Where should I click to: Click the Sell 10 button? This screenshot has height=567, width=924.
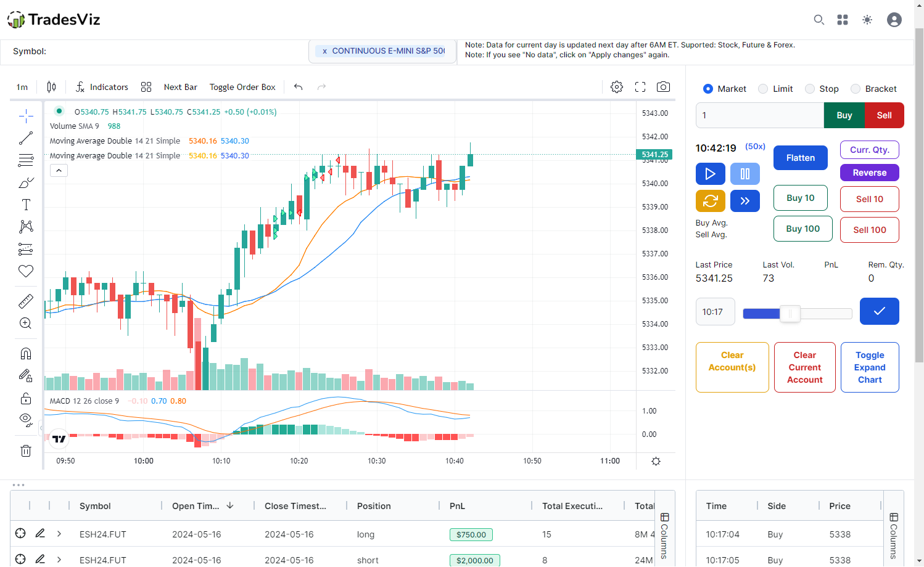870,199
